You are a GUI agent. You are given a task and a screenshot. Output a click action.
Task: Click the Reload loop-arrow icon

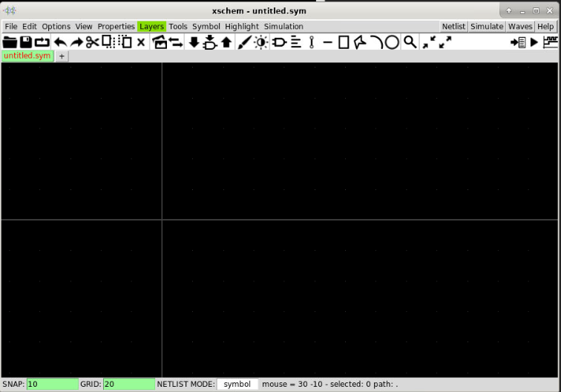pyautogui.click(x=42, y=42)
